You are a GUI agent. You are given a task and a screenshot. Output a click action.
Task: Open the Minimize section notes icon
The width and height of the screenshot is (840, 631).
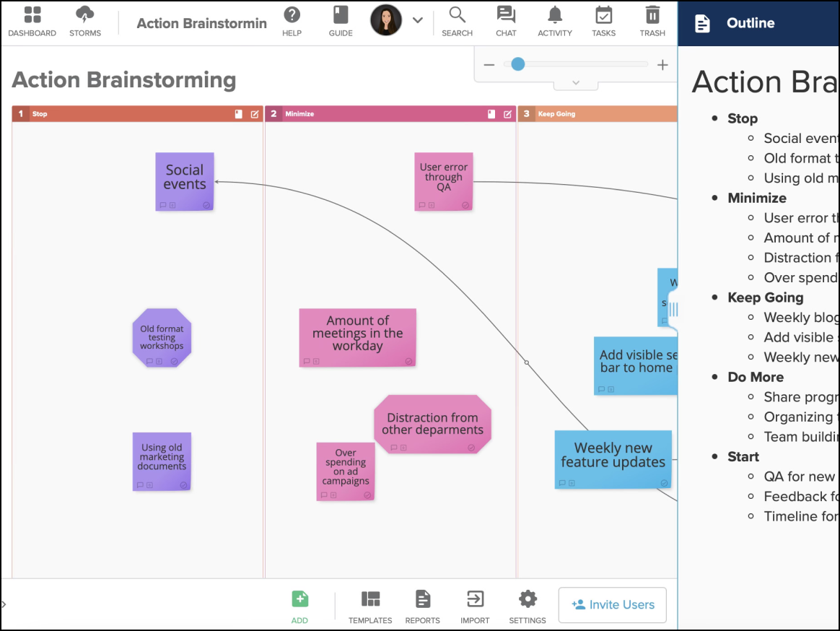(x=491, y=114)
